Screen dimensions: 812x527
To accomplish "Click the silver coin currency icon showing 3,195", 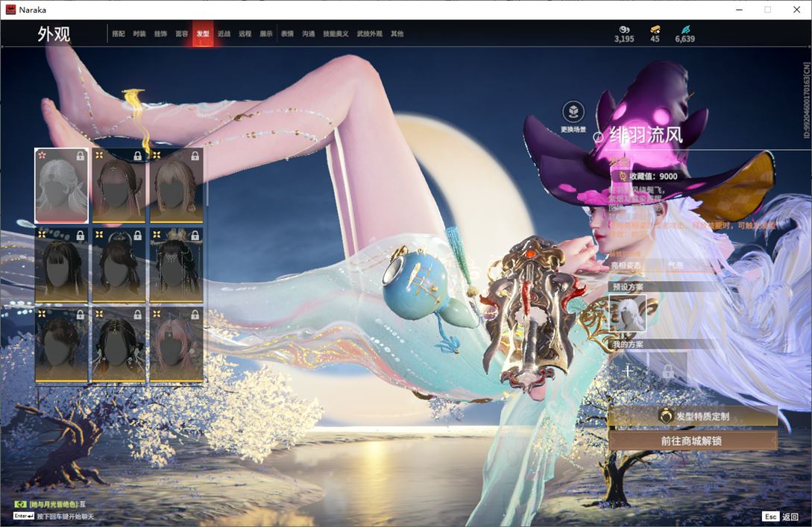I will click(624, 30).
